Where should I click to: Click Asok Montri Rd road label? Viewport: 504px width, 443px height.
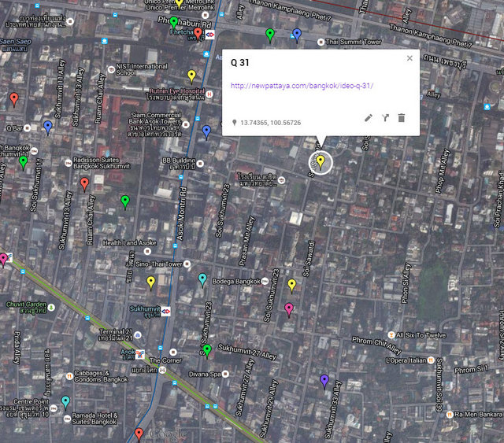coord(182,214)
